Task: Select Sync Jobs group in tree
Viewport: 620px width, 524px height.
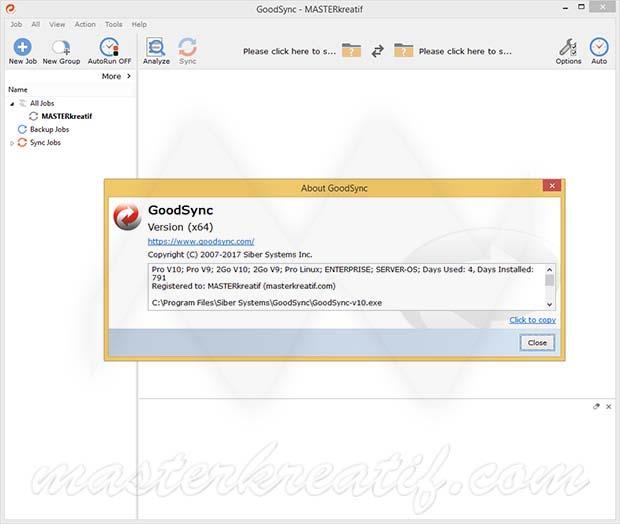Action: tap(45, 142)
